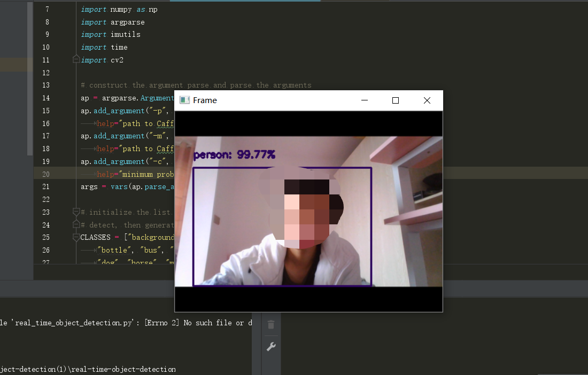The height and width of the screenshot is (375, 588).
Task: Clear console output using the trash icon
Action: pos(270,324)
